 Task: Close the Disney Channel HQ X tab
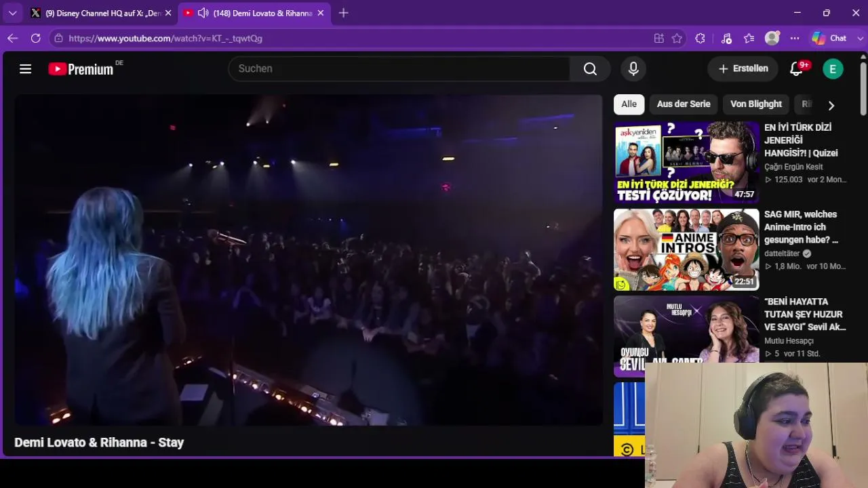pos(168,13)
